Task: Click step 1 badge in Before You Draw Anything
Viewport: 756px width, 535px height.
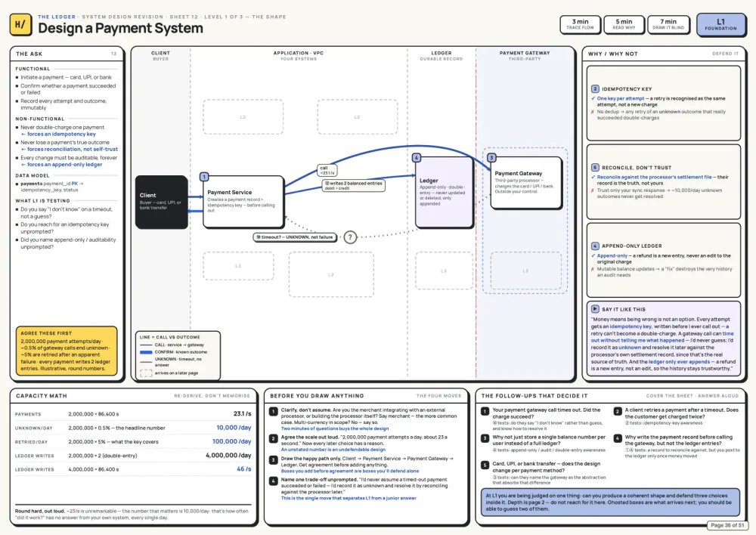Action: (x=274, y=411)
